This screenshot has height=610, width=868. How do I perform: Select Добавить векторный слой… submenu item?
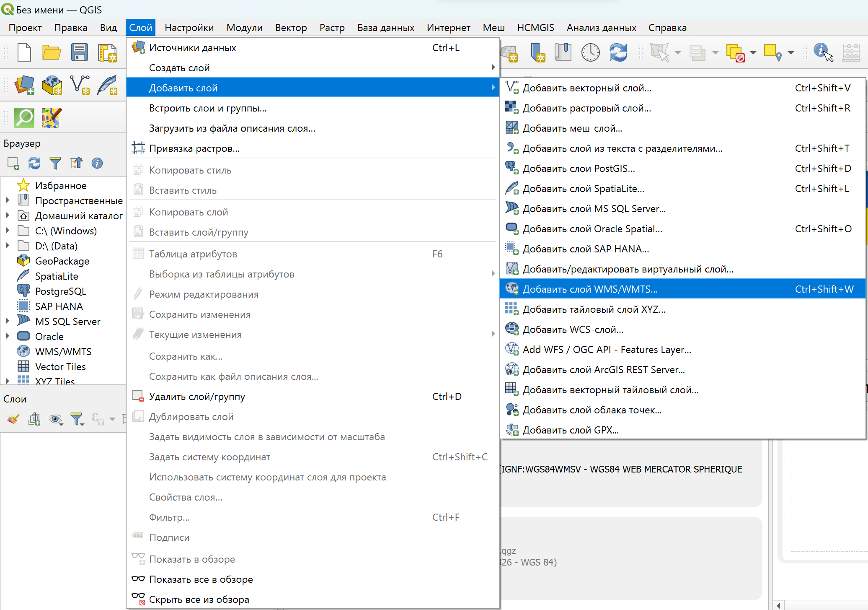pyautogui.click(x=683, y=88)
